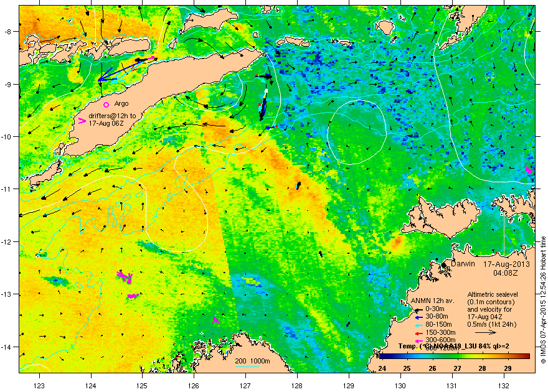This screenshot has width=548, height=392.
Task: Click the magenta drifter arrowhead marker
Action: click(x=82, y=121)
